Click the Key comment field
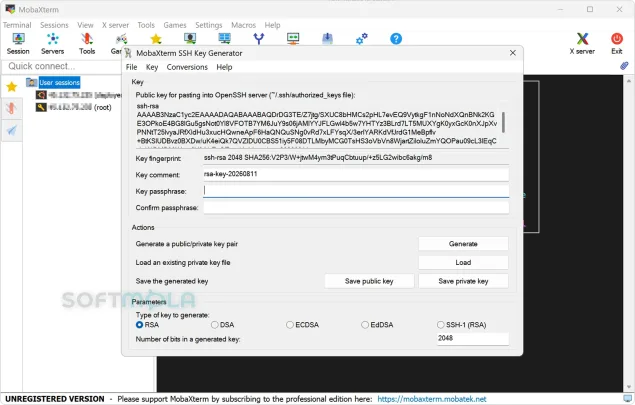The height and width of the screenshot is (405, 635). (356, 175)
